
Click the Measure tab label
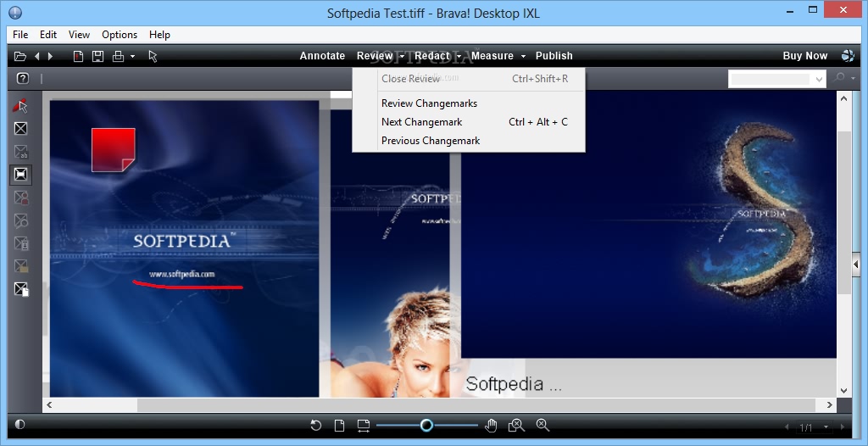492,56
